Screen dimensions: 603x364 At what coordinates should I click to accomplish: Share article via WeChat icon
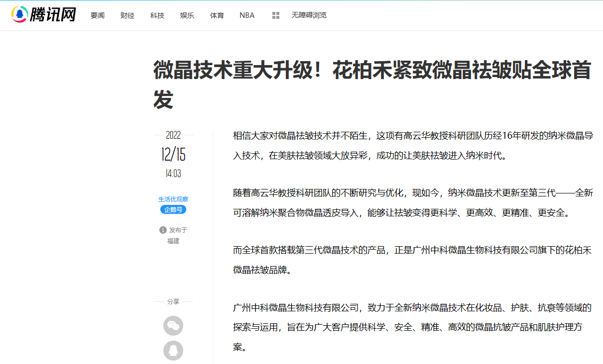tap(173, 326)
